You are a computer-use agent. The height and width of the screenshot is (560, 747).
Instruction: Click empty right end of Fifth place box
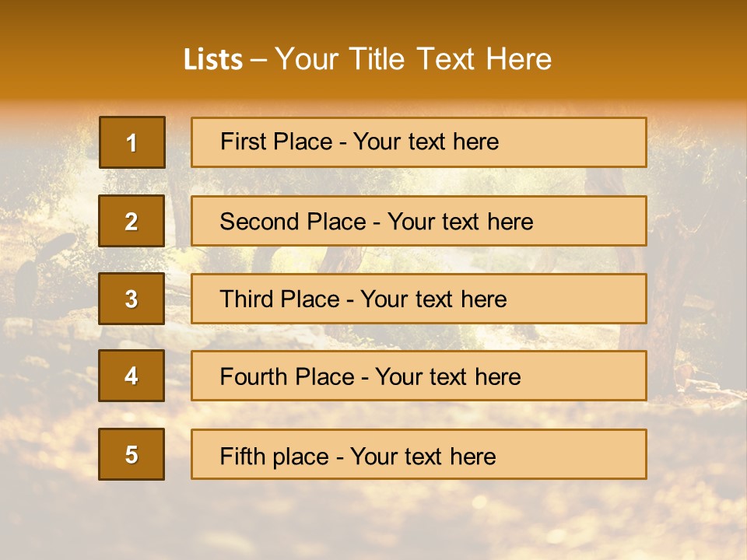591,454
